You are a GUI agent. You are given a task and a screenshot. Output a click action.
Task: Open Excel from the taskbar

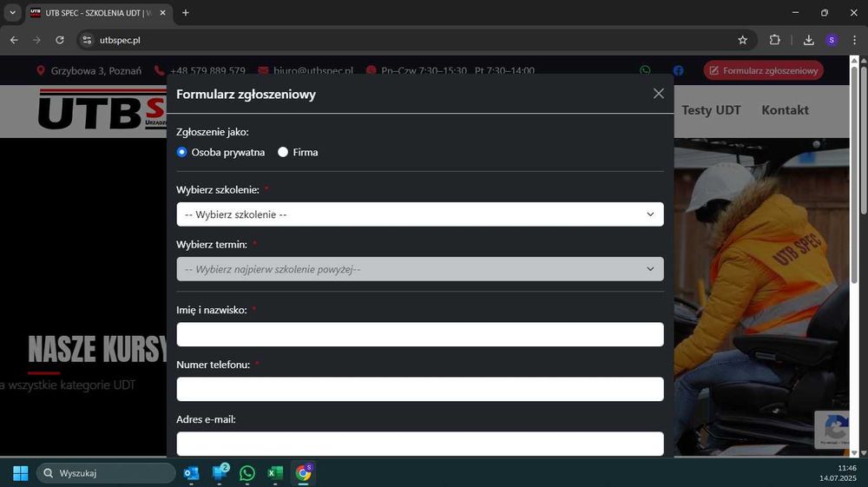275,473
